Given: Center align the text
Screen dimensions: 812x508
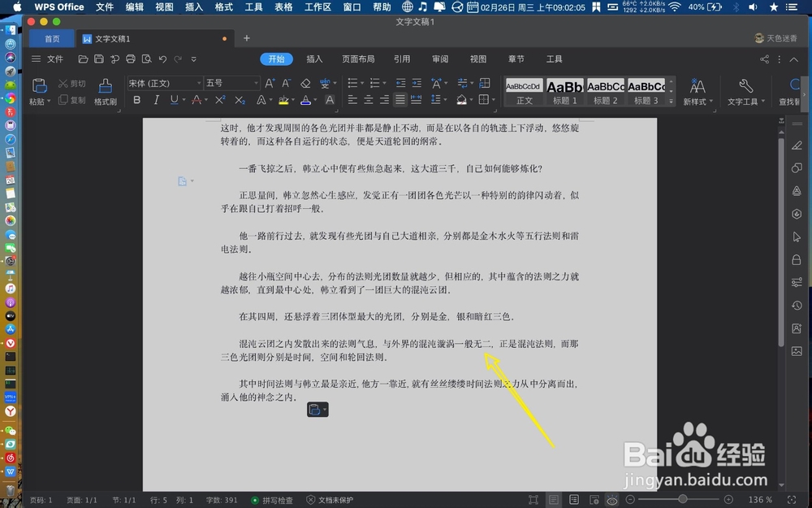Looking at the screenshot, I should (368, 99).
